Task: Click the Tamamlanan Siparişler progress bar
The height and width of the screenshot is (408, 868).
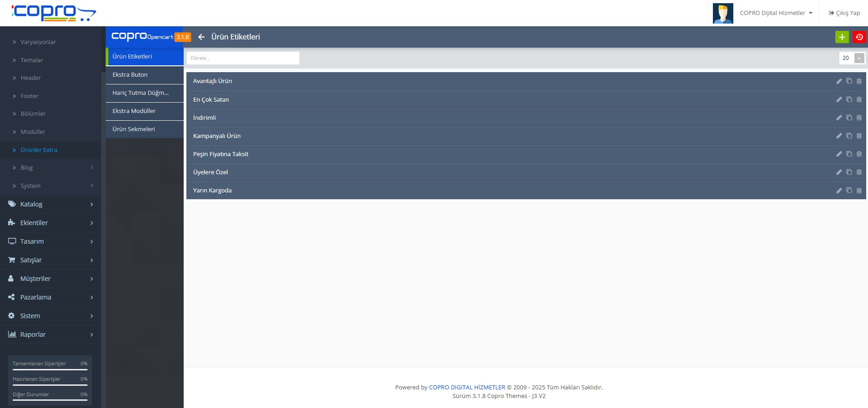Action: click(50, 369)
